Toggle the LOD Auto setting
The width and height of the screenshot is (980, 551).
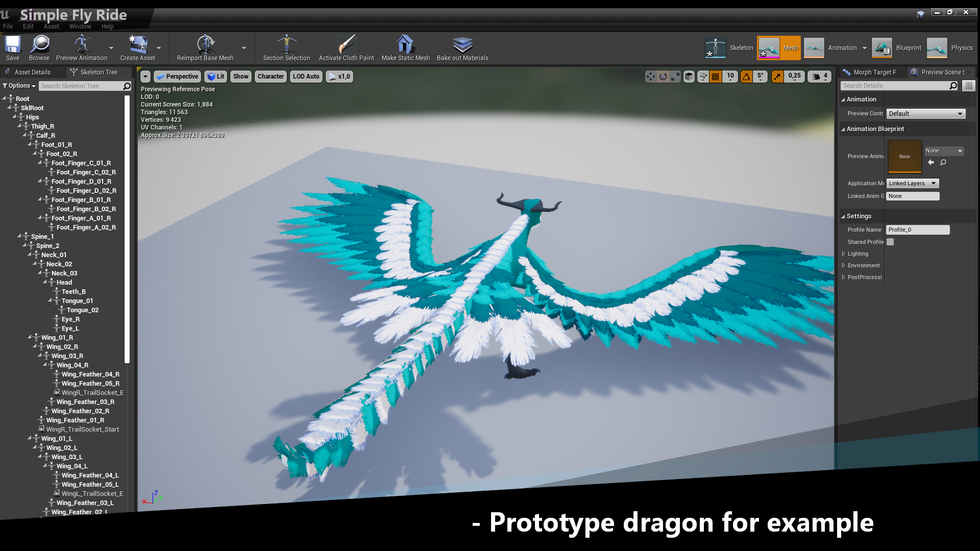(x=306, y=76)
